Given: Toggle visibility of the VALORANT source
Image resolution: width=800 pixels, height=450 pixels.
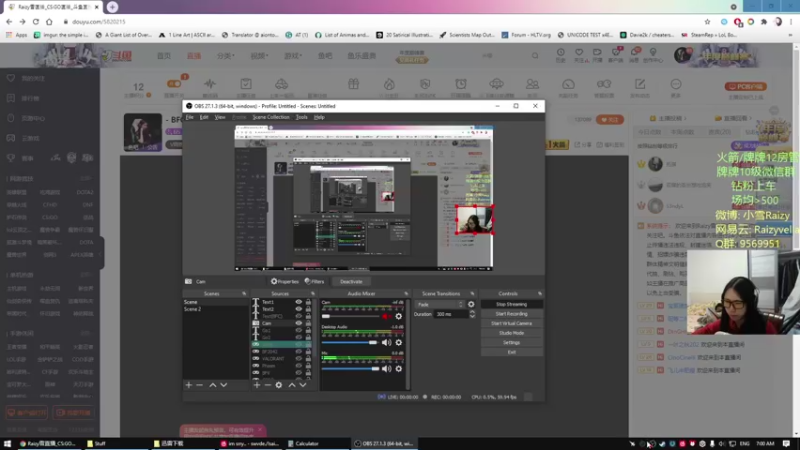Looking at the screenshot, I should (x=298, y=359).
